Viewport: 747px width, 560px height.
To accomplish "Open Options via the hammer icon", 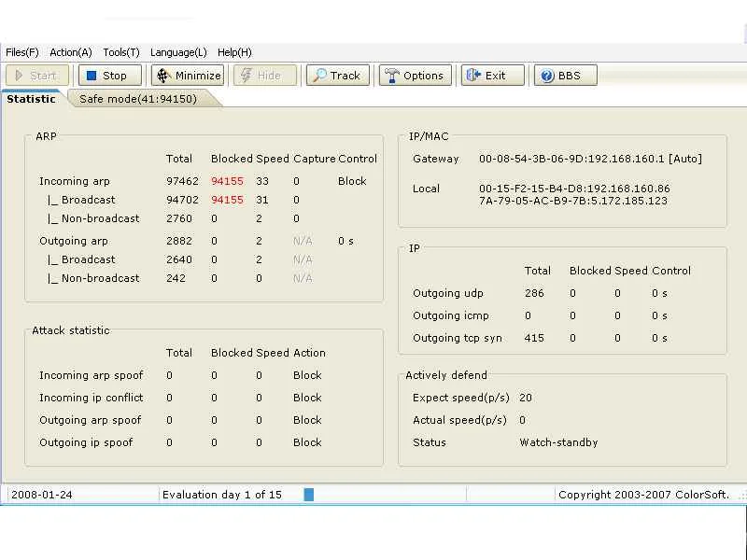I will 391,76.
